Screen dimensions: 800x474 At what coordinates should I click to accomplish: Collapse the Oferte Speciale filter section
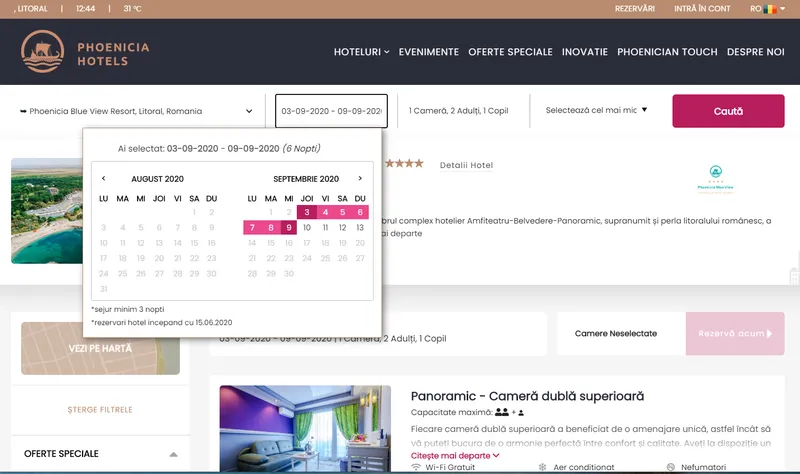click(x=171, y=455)
